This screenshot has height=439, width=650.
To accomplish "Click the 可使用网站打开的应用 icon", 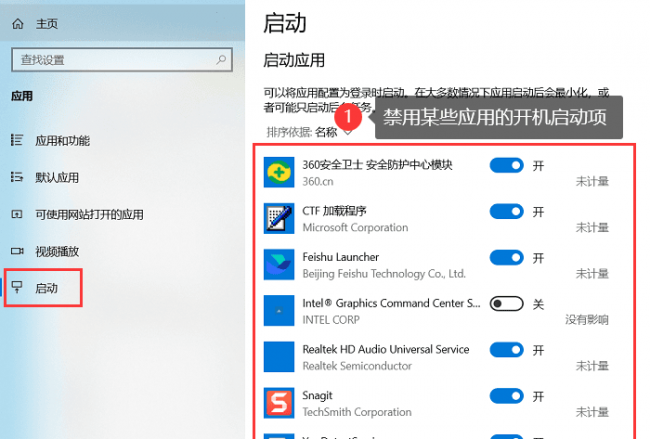I will pos(17,214).
